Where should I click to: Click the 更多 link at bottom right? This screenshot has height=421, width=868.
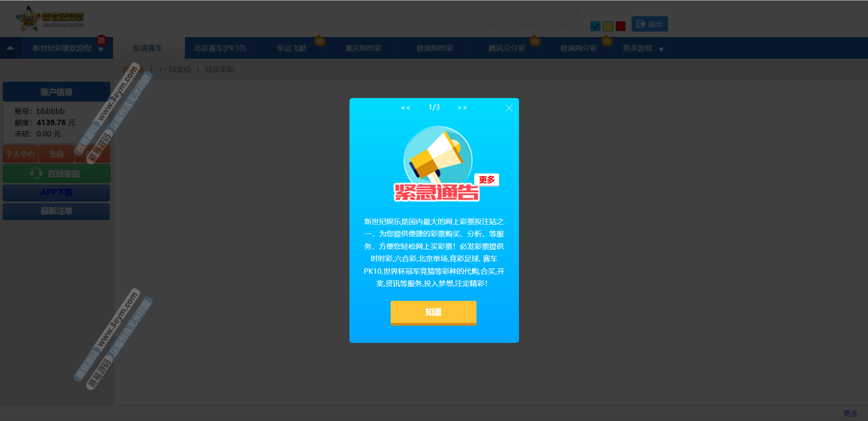pos(850,413)
